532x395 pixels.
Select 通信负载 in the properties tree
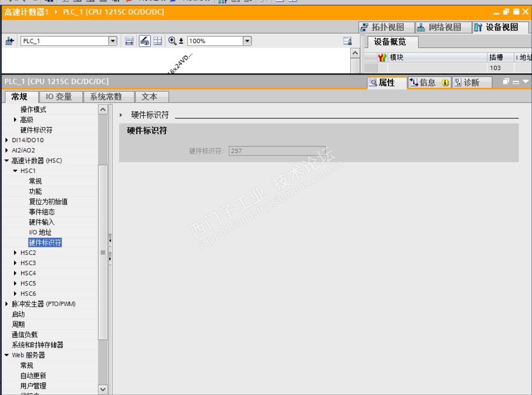coord(25,335)
